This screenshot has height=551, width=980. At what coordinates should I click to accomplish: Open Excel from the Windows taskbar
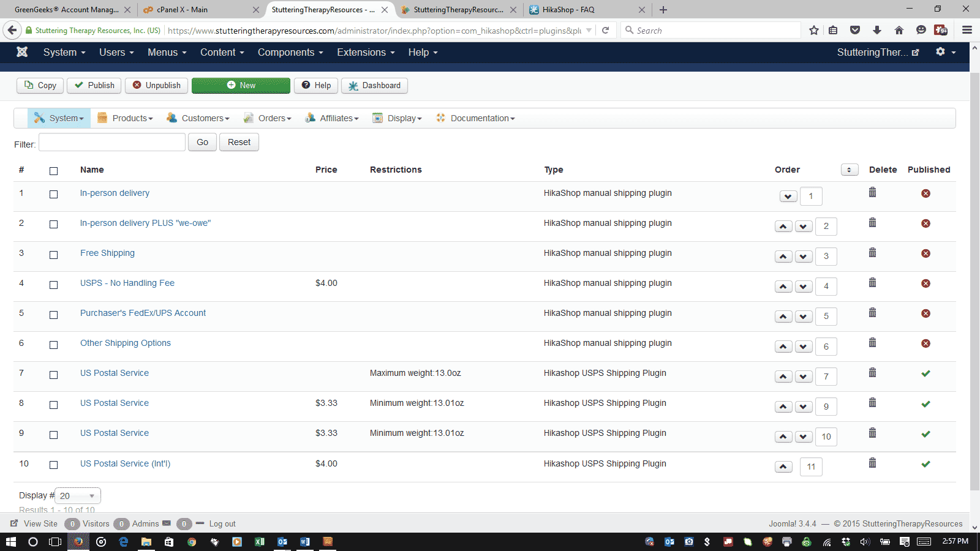tap(260, 542)
